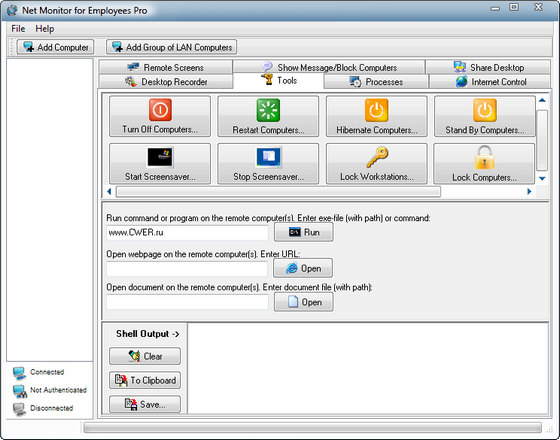The height and width of the screenshot is (440, 560).
Task: Click the tools panel scroll left arrow
Action: coord(109,192)
